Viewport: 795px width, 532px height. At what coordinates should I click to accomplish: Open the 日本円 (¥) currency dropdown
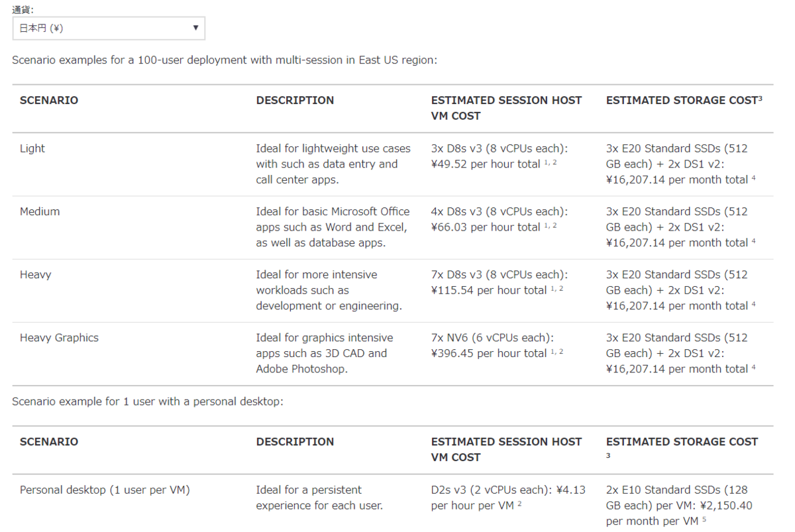[x=109, y=28]
